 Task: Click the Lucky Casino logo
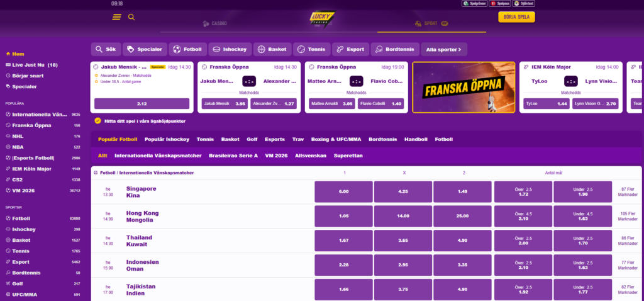click(x=323, y=19)
